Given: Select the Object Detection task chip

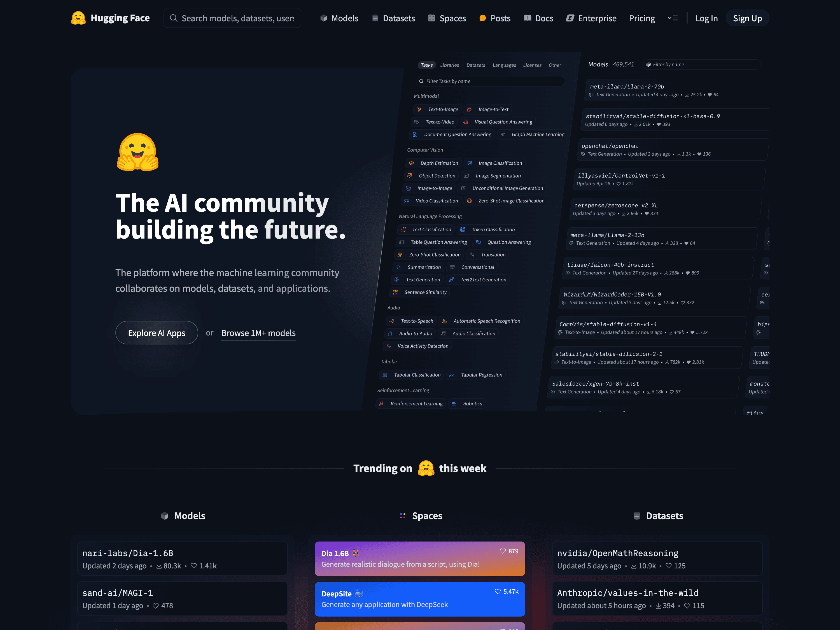Looking at the screenshot, I should pos(431,176).
